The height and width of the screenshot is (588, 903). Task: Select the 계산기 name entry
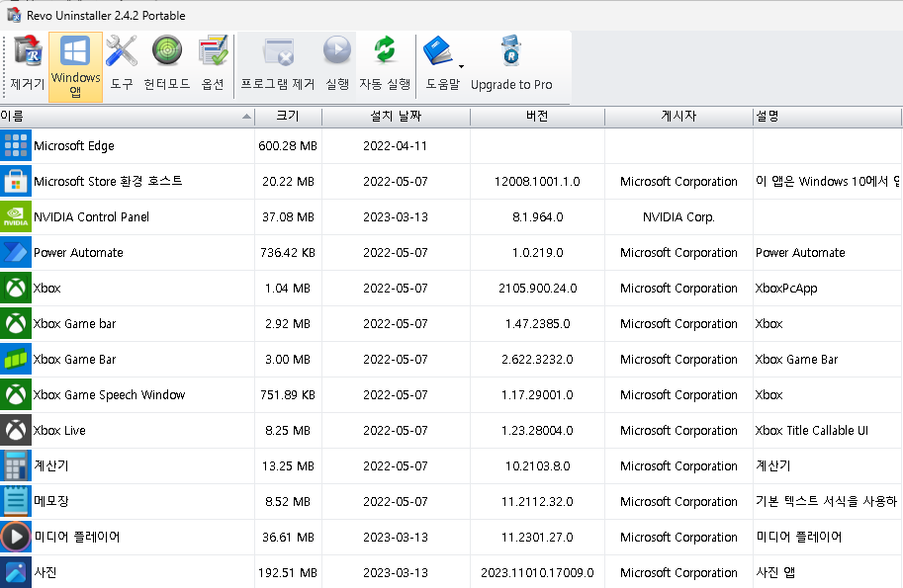(x=51, y=465)
